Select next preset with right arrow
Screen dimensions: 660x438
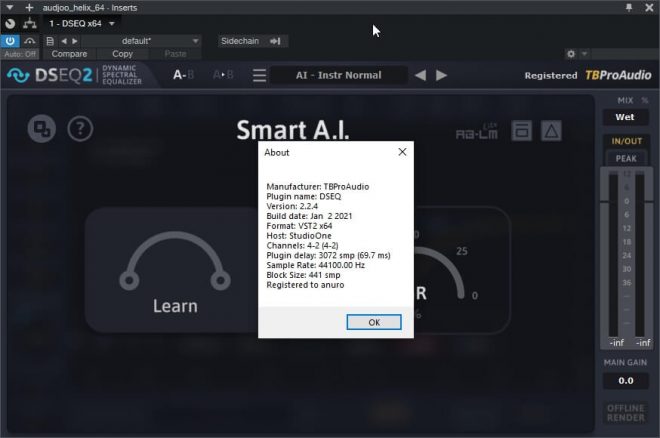[x=75, y=41]
